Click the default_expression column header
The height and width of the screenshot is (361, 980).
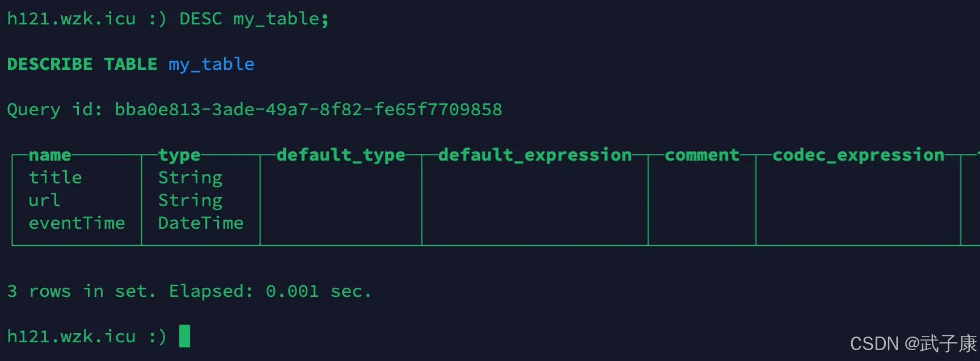coord(534,155)
